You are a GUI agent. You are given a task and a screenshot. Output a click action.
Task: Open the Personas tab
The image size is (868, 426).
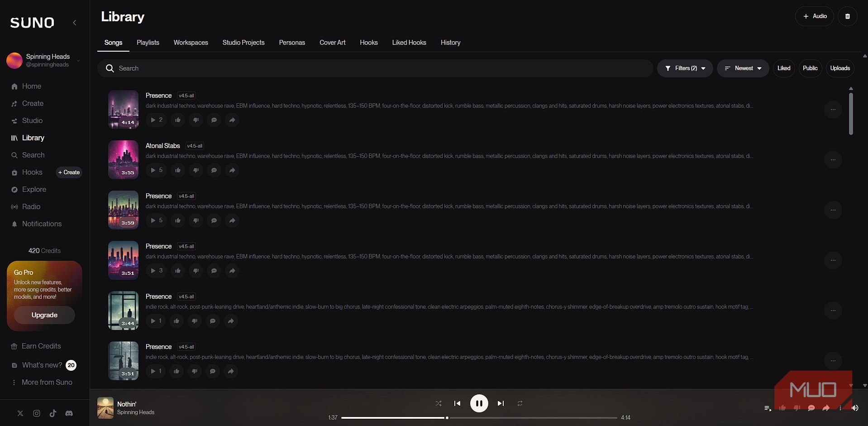click(x=292, y=43)
